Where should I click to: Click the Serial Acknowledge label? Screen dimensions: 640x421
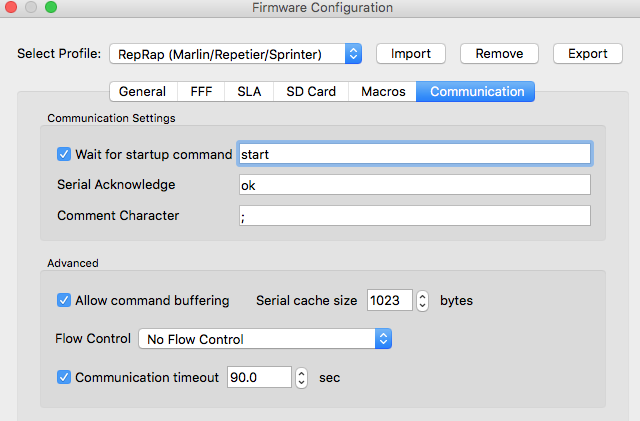(x=116, y=185)
